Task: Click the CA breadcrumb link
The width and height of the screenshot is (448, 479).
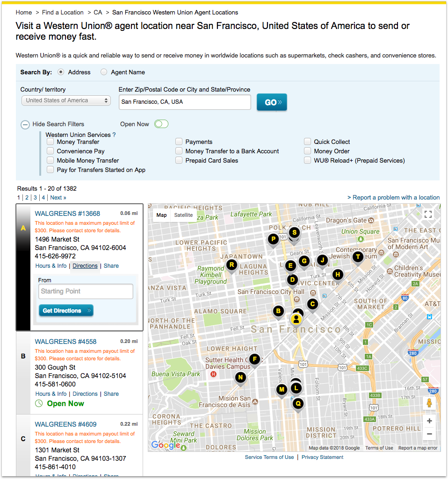Action: coord(98,13)
